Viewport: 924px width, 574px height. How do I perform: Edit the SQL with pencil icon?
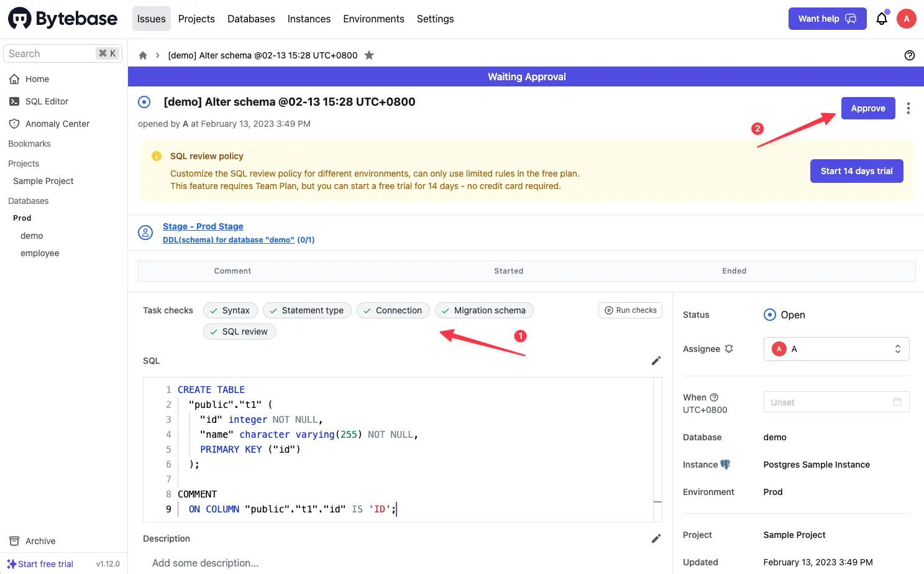tap(656, 361)
